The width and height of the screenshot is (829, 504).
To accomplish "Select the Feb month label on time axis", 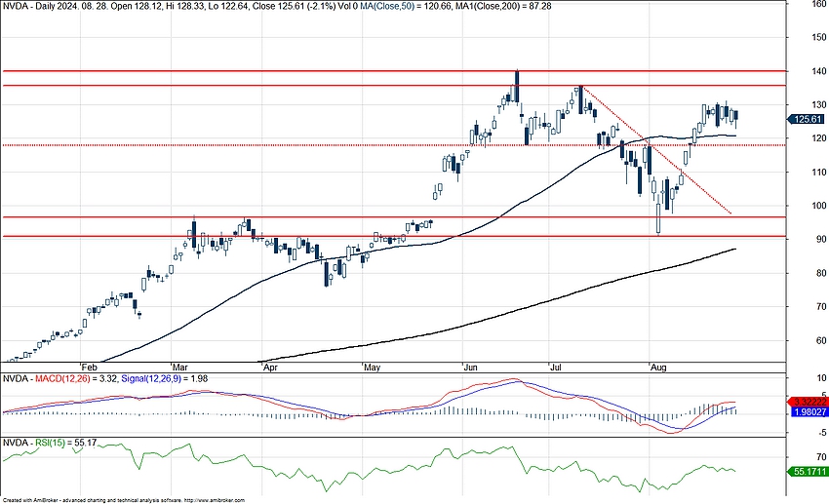I will pos(90,368).
